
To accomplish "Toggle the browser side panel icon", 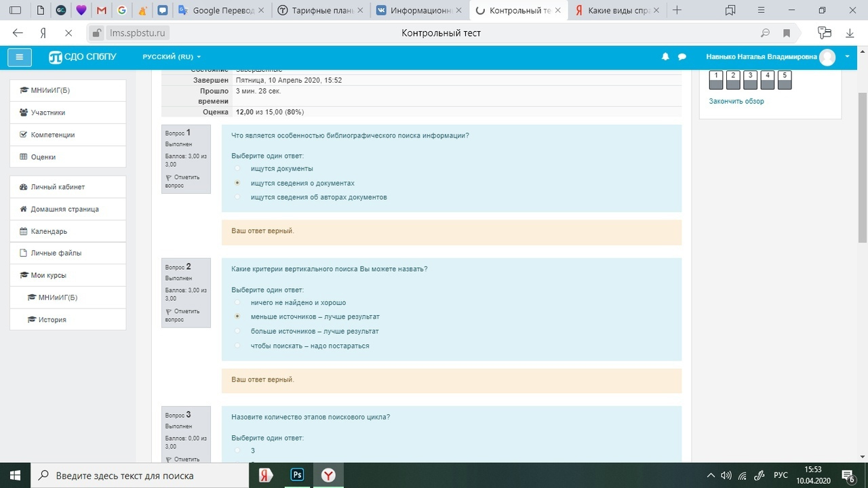I will [15, 10].
